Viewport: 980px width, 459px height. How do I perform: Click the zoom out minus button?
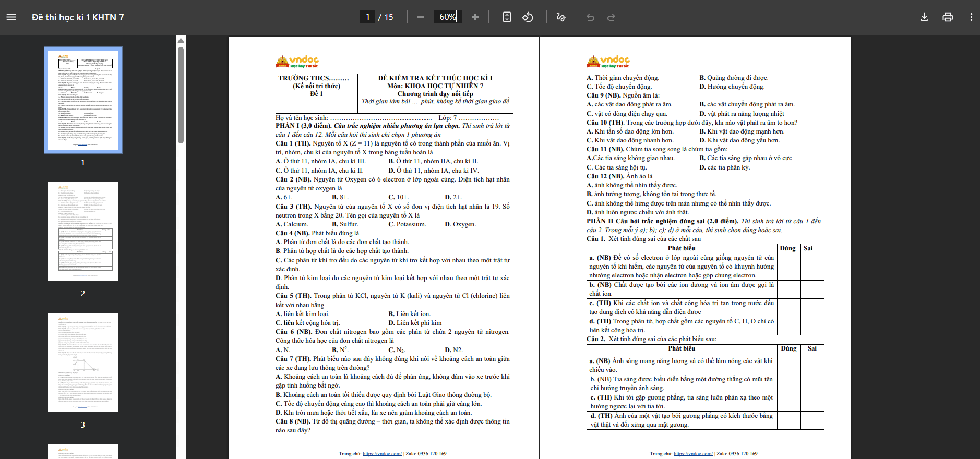420,17
